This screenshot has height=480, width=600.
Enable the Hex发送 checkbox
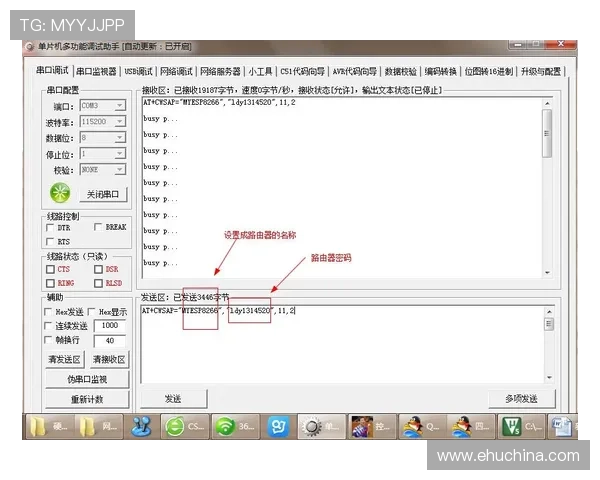click(x=48, y=312)
